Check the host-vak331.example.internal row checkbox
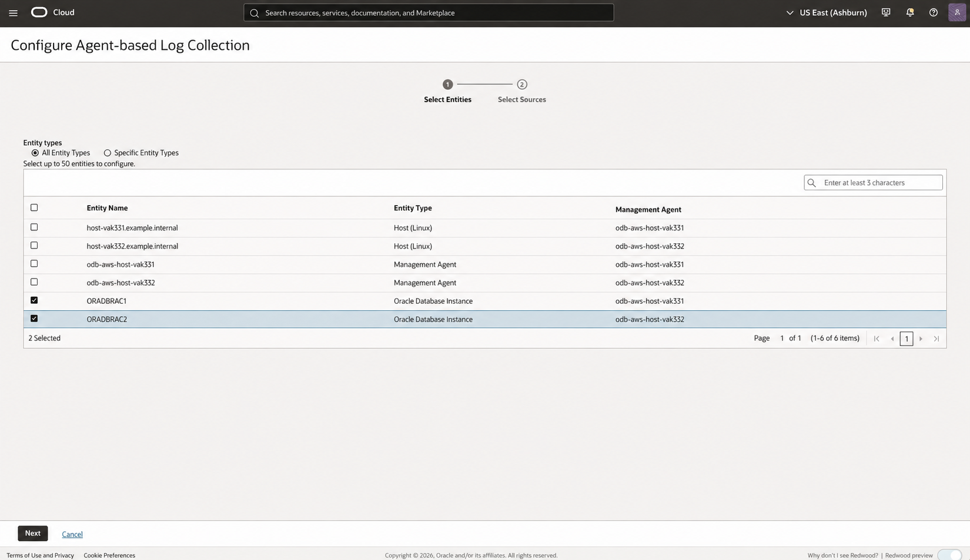The height and width of the screenshot is (560, 970). (x=34, y=227)
